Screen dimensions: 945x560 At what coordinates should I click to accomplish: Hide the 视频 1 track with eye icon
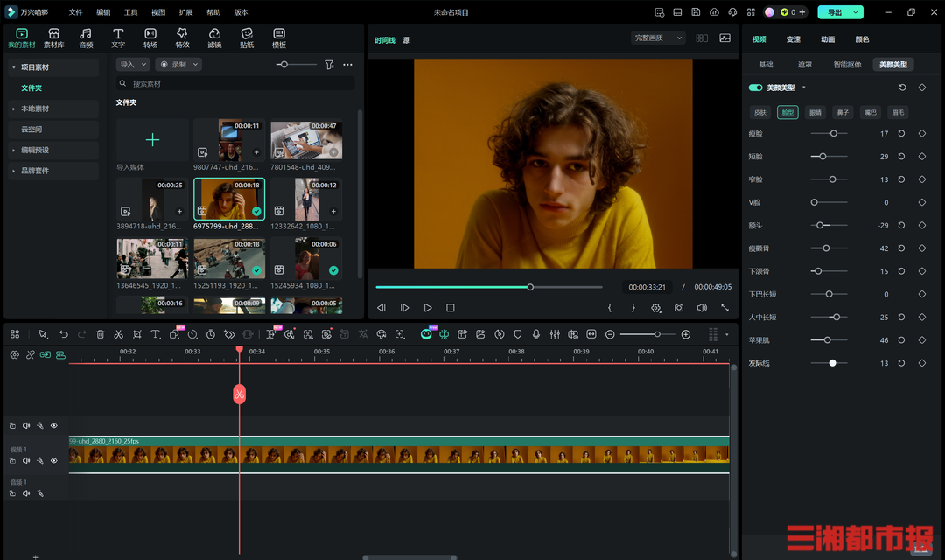[x=54, y=460]
